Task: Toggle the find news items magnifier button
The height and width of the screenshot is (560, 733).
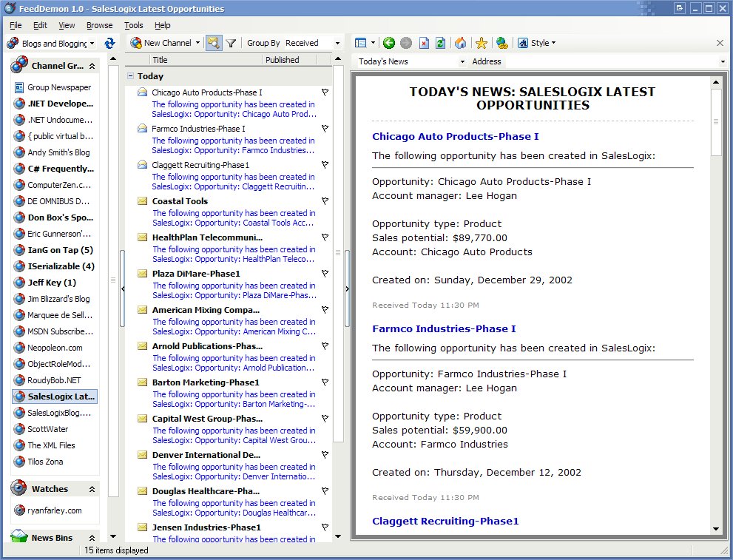Action: (214, 43)
